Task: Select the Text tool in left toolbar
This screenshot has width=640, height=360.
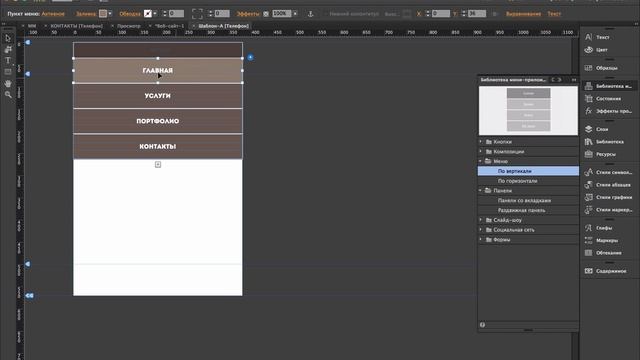Action: (8, 60)
